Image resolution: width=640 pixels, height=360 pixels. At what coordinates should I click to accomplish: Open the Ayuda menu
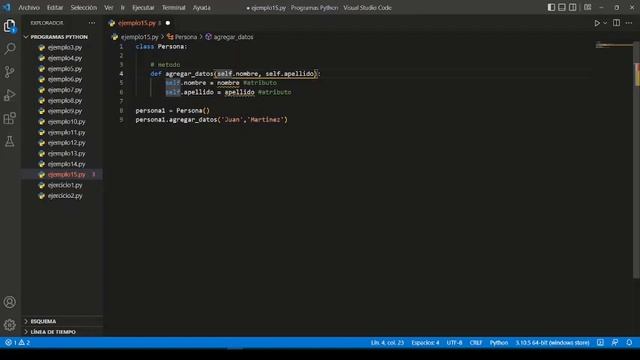(x=202, y=7)
